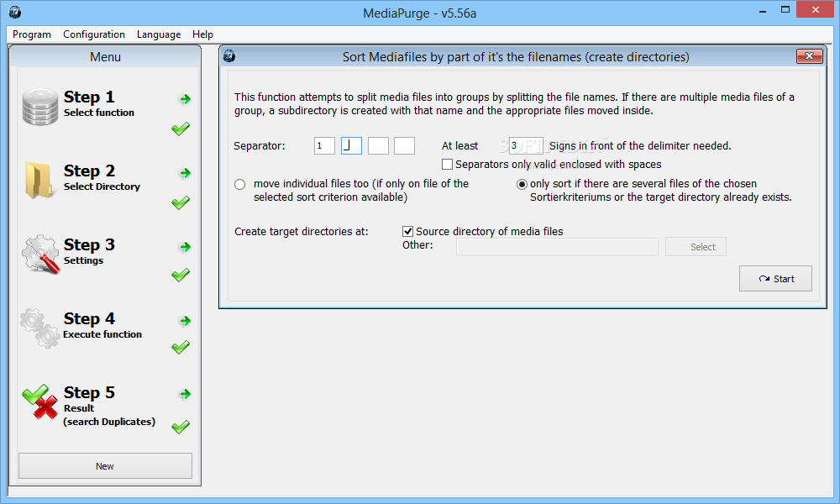
Task: Click the green checkmark under Step 3
Action: click(181, 276)
